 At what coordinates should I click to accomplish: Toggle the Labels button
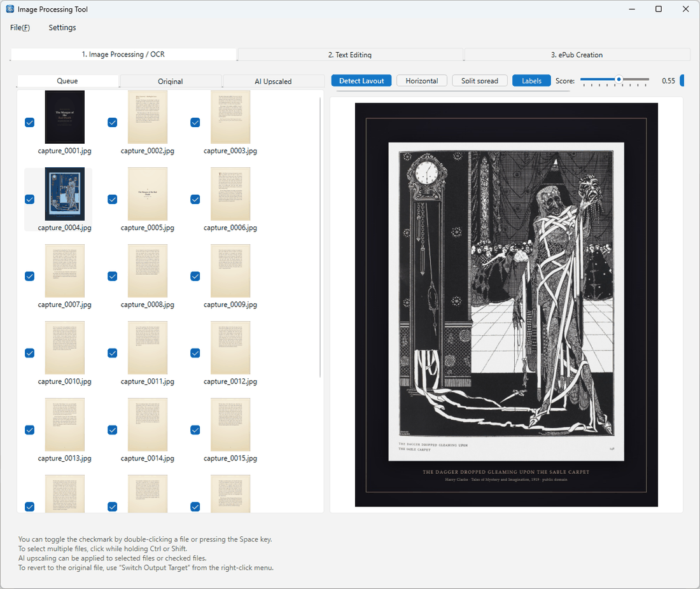[x=531, y=81]
